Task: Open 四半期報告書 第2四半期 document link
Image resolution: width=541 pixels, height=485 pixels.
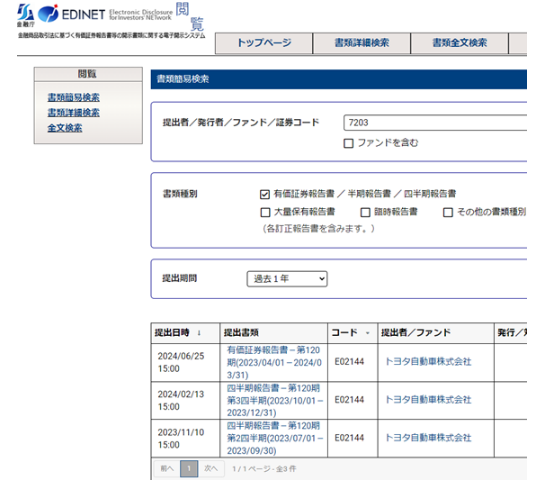Action: [274, 438]
